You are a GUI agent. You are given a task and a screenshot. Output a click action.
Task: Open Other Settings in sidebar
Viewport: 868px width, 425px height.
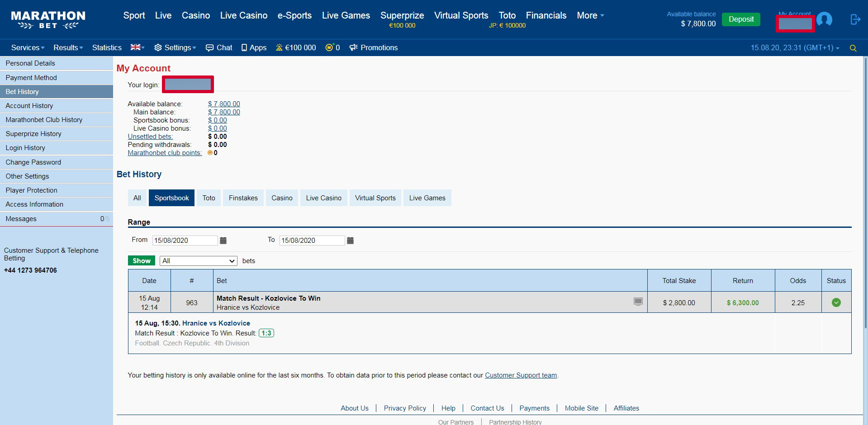click(57, 176)
